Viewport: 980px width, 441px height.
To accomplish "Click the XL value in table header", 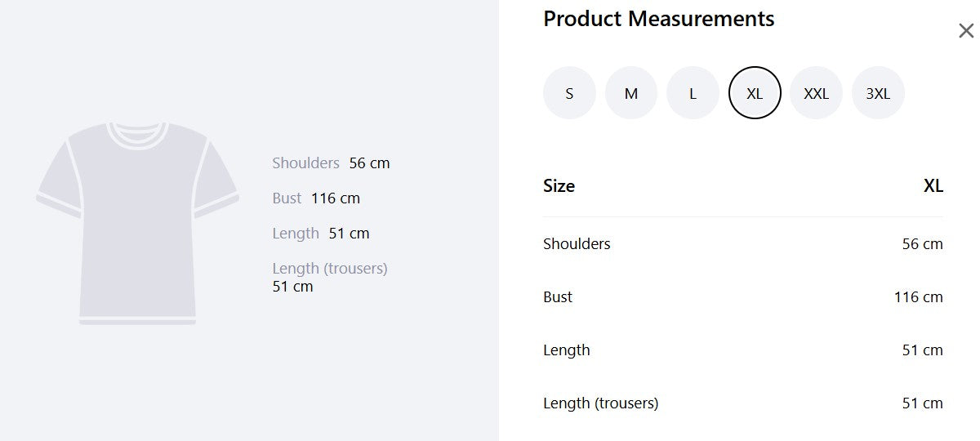I will pos(933,186).
